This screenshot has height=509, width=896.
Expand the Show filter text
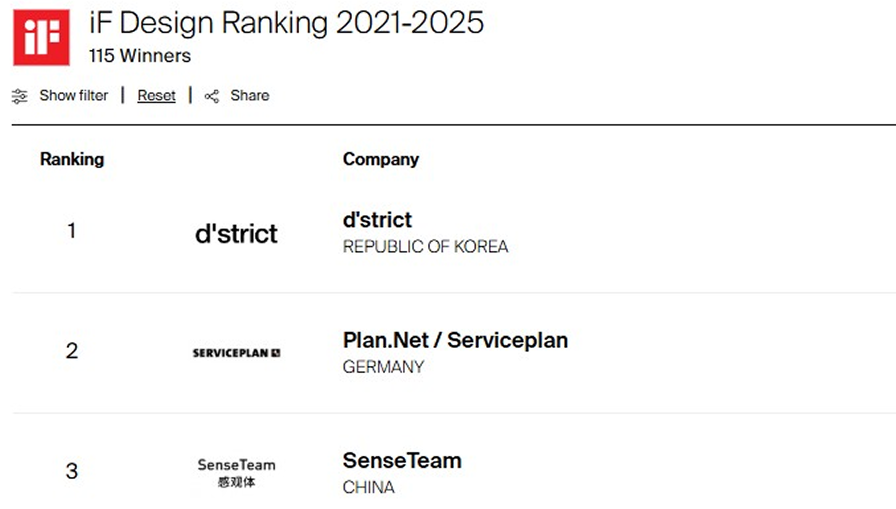pos(73,96)
